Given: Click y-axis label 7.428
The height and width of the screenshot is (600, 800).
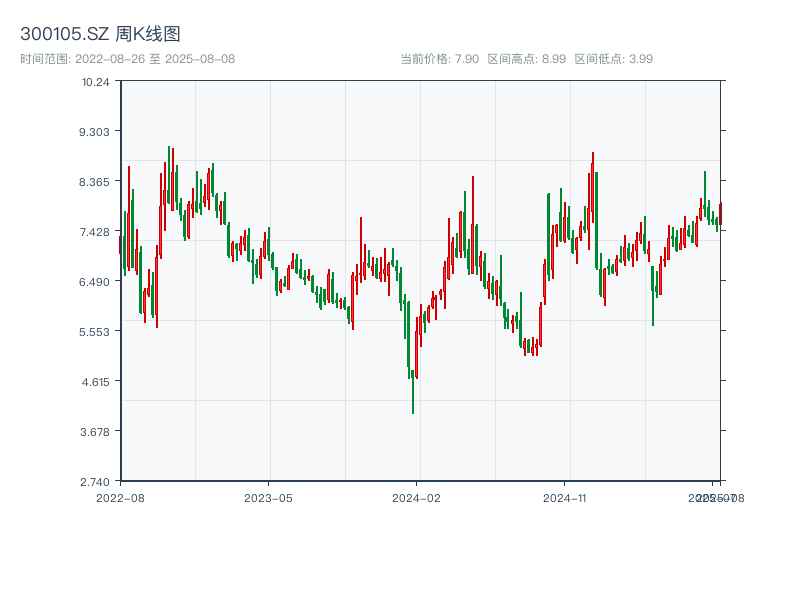Looking at the screenshot, I should pos(94,232).
